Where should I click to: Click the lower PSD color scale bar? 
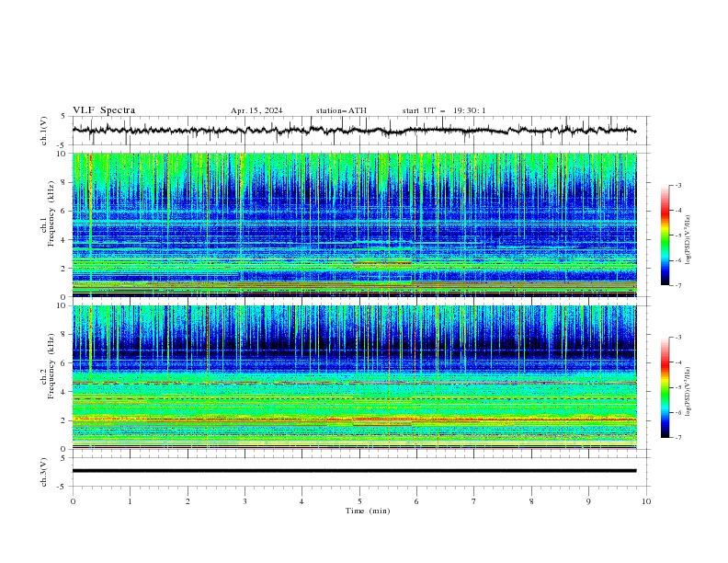(x=665, y=387)
